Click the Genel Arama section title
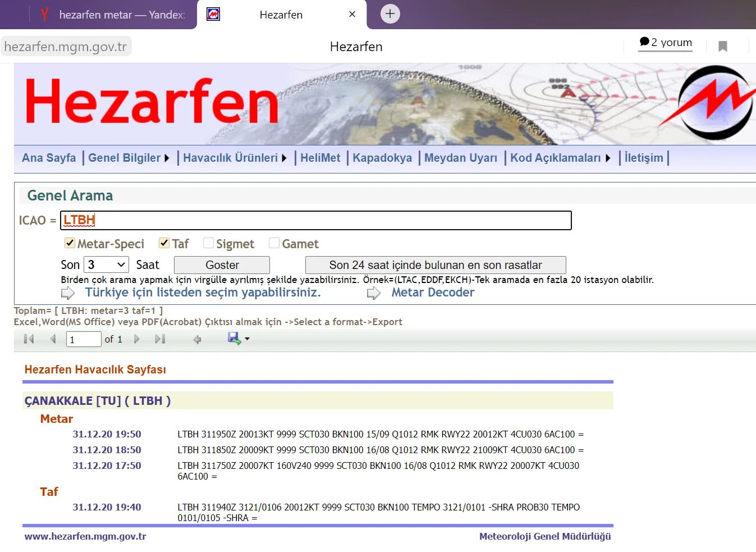 [70, 195]
